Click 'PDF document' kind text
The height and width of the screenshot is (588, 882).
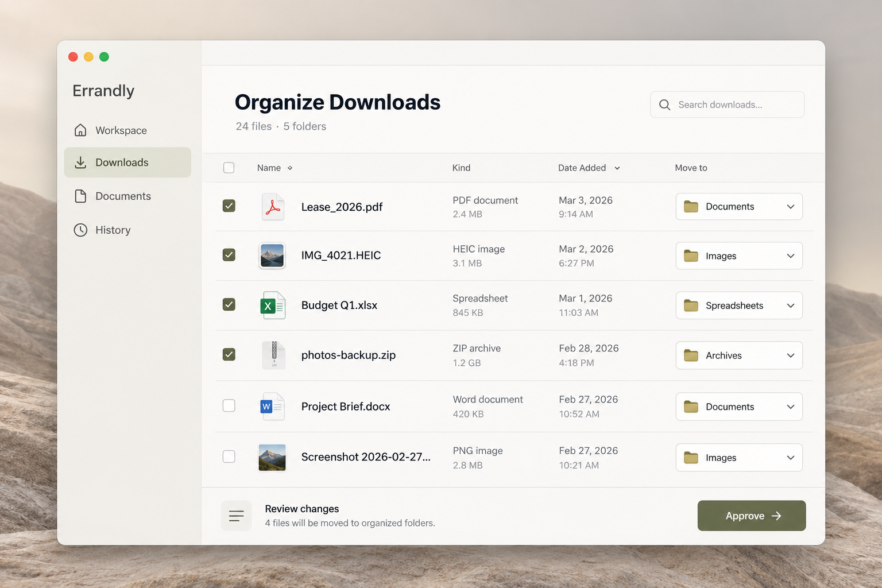(x=485, y=200)
